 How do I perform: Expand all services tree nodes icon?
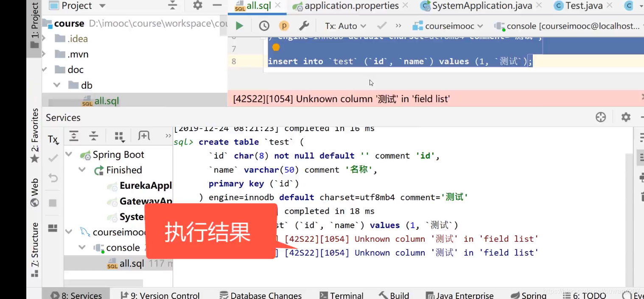[x=74, y=136]
